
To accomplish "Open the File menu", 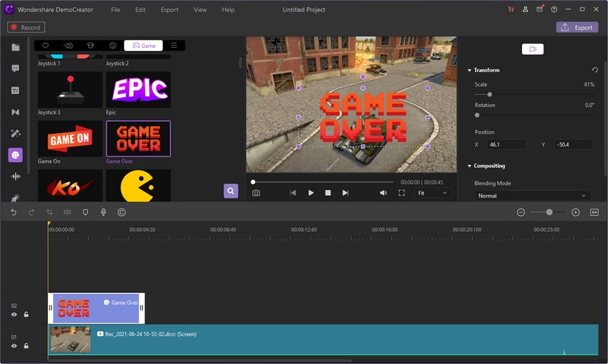I will coord(116,10).
